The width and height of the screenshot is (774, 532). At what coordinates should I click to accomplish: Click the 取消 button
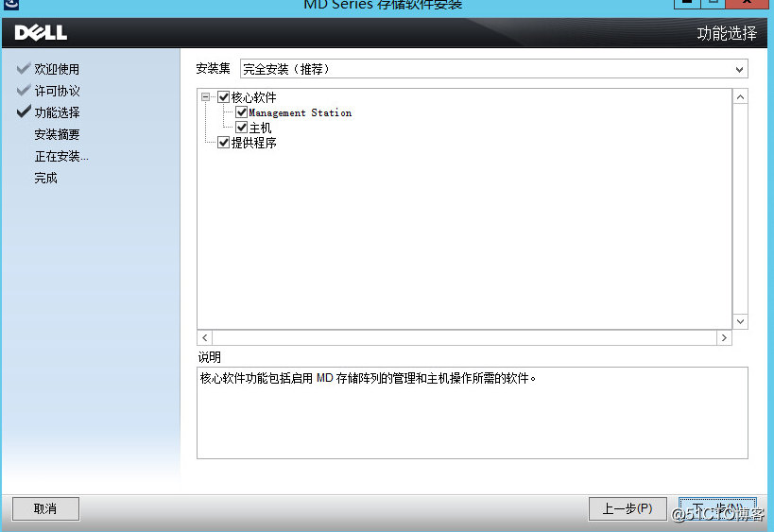pos(45,508)
